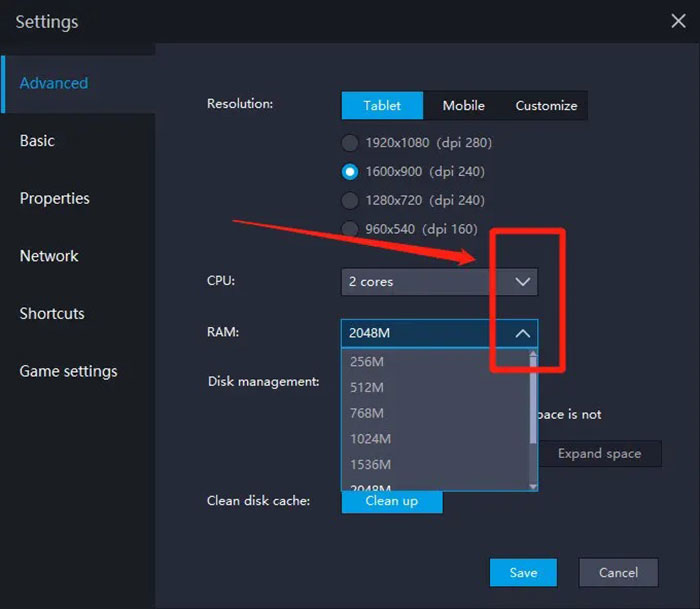Viewport: 700px width, 609px height.
Task: Open Game settings section
Action: click(x=68, y=371)
